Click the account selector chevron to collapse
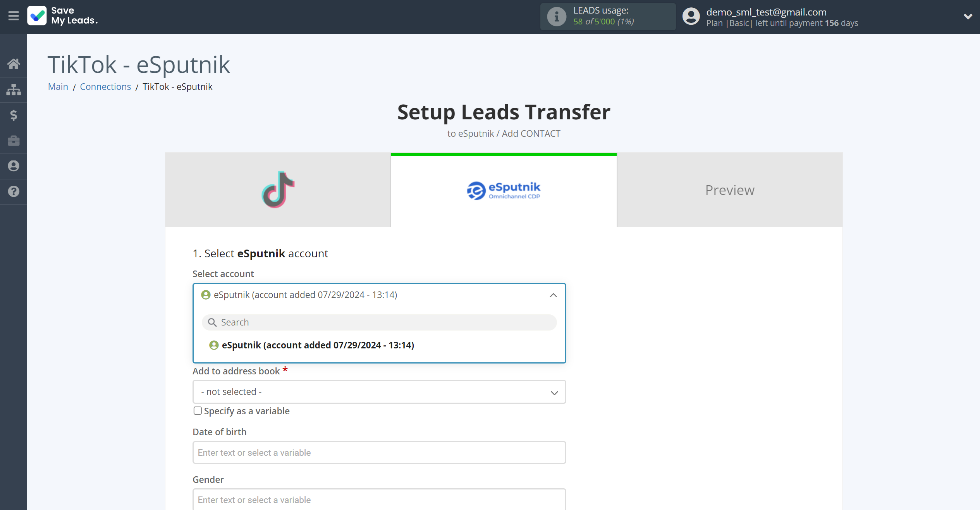980x510 pixels. [554, 295]
